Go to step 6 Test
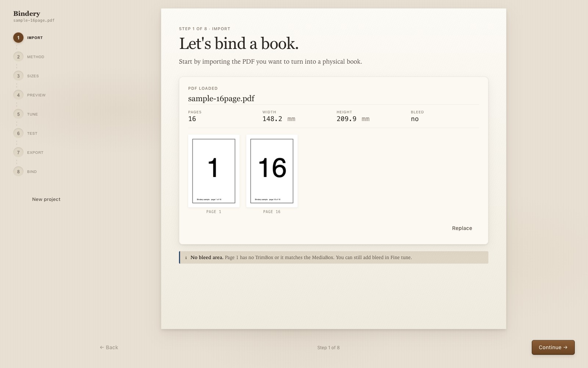Image resolution: width=588 pixels, height=368 pixels. tap(26, 133)
